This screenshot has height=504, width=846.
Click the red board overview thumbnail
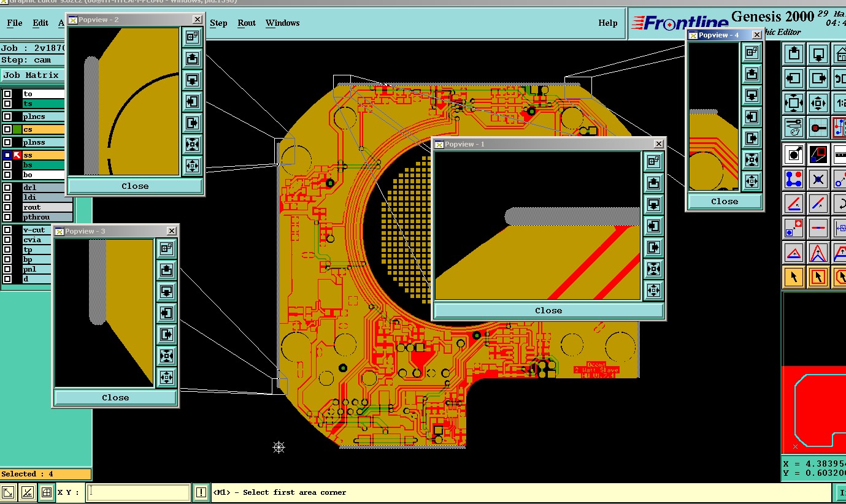point(814,409)
